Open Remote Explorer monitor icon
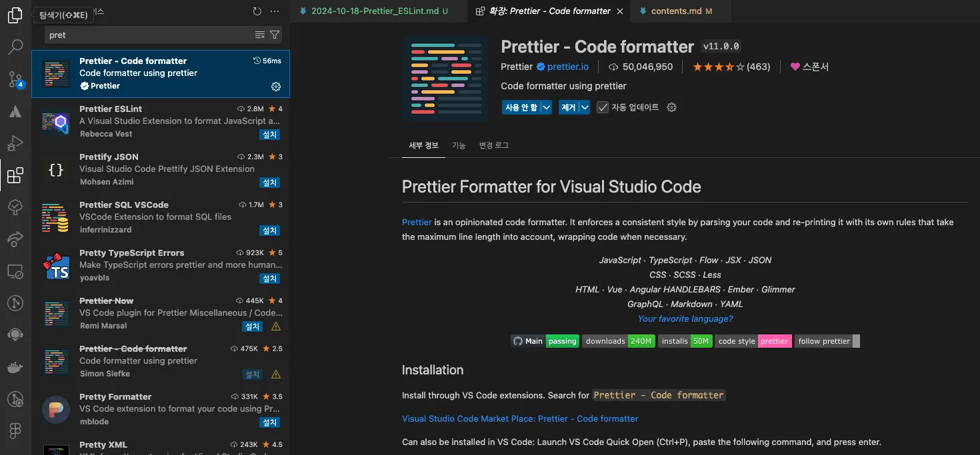The width and height of the screenshot is (980, 455). coord(15,271)
